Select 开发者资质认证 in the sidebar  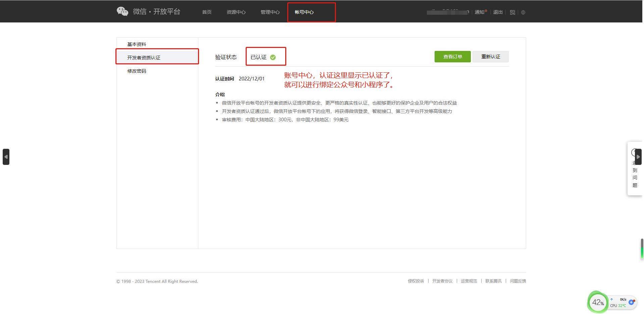(144, 58)
